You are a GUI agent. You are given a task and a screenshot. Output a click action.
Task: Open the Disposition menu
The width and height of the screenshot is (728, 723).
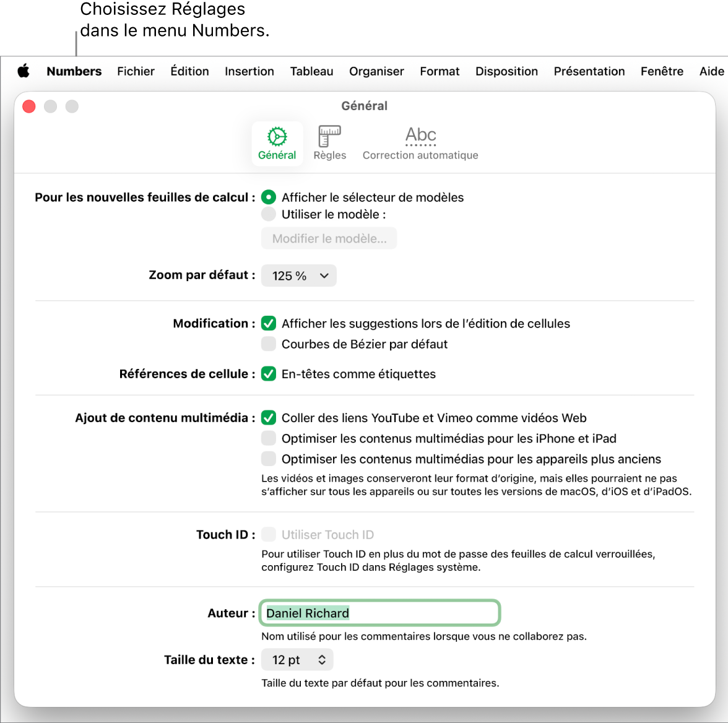click(506, 71)
